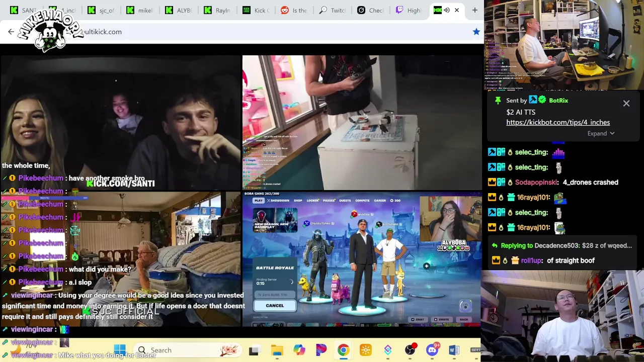Screen dimensions: 644x362
Task: Open the purple P app on the taskbar
Action: click(x=321, y=350)
